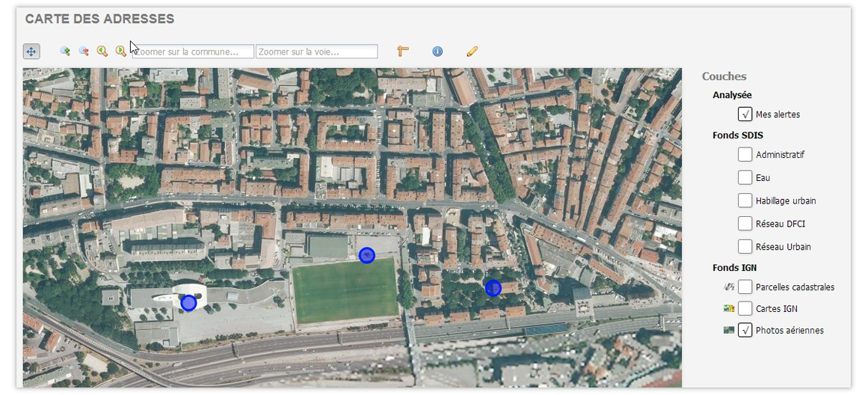
Task: Click the magnifier icon adjacent to commune field
Action: [121, 52]
